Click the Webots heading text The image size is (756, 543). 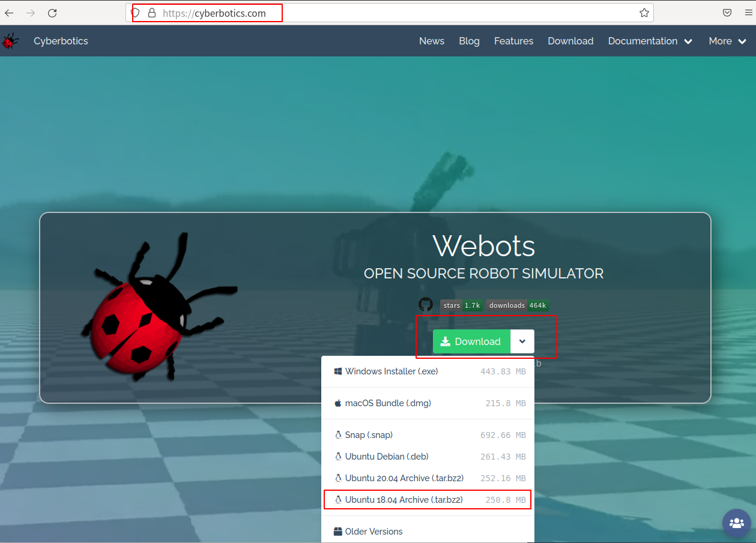point(484,245)
